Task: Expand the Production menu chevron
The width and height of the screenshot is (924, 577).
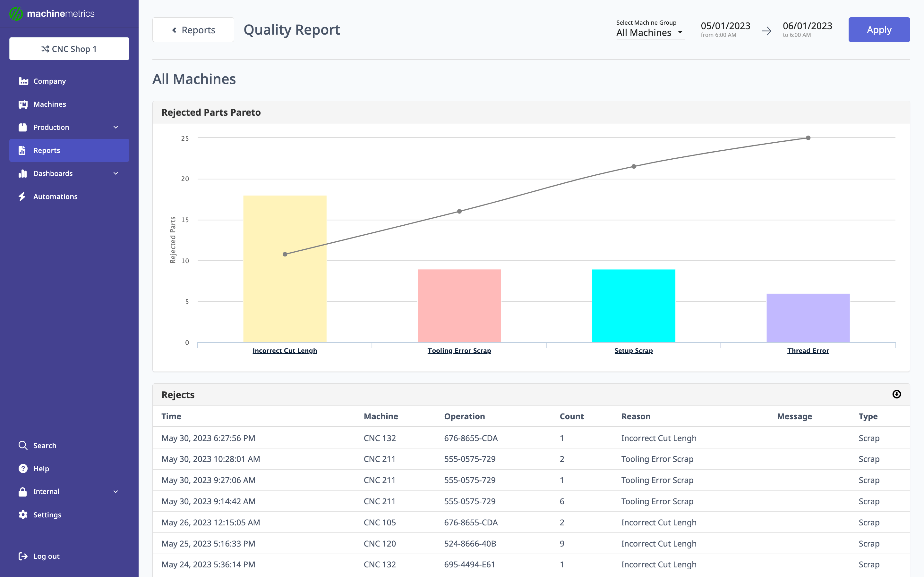Action: click(116, 128)
